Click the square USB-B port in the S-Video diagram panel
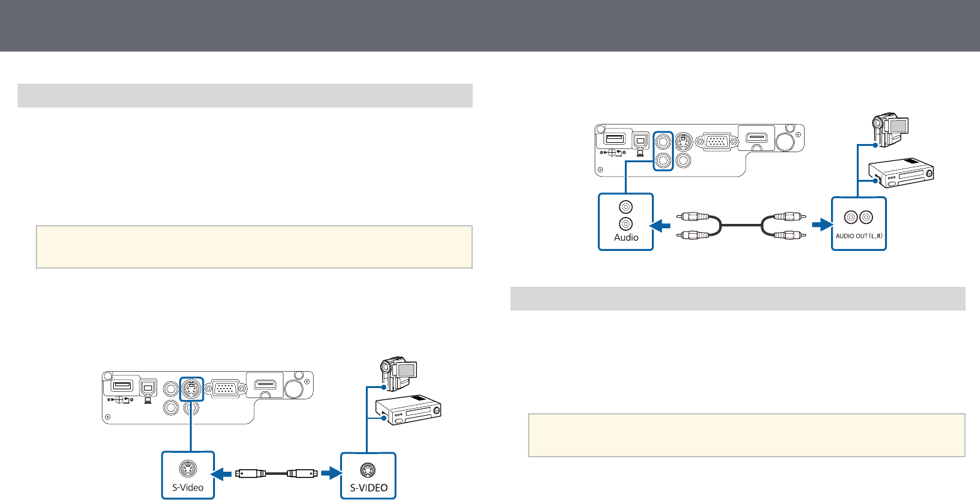This screenshot has width=980, height=500. pyautogui.click(x=148, y=387)
